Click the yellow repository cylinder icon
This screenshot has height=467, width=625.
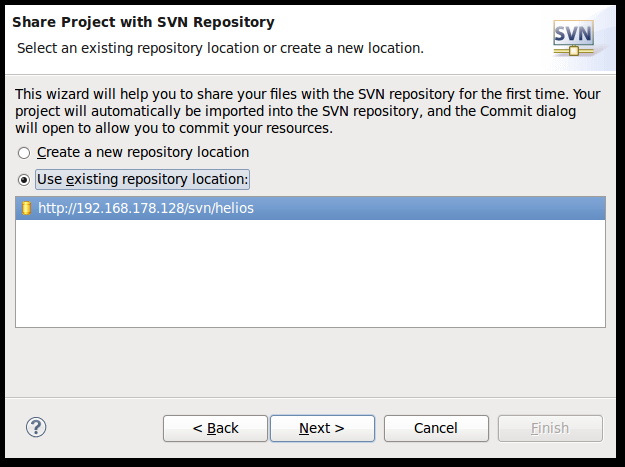[26, 208]
